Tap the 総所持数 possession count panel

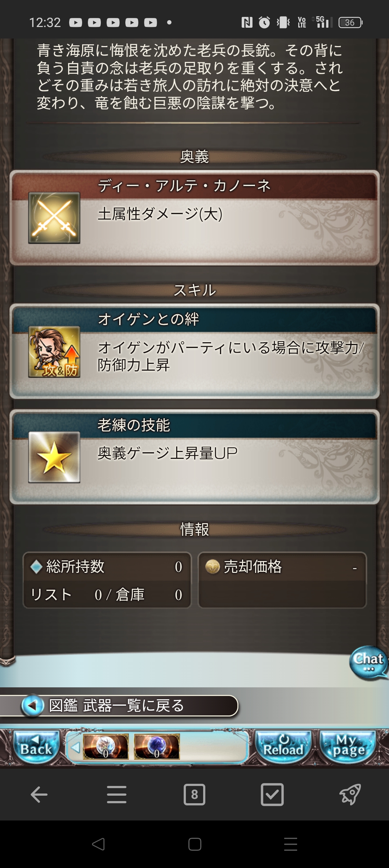pyautogui.click(x=107, y=580)
